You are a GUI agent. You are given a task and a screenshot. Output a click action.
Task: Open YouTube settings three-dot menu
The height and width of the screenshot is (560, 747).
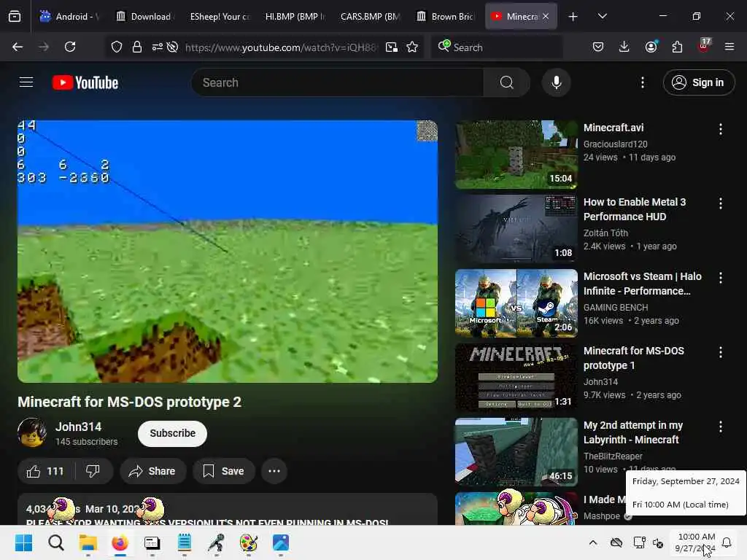[x=642, y=82]
